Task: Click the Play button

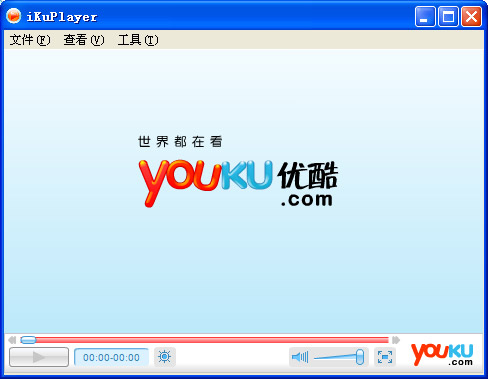Action: point(39,357)
